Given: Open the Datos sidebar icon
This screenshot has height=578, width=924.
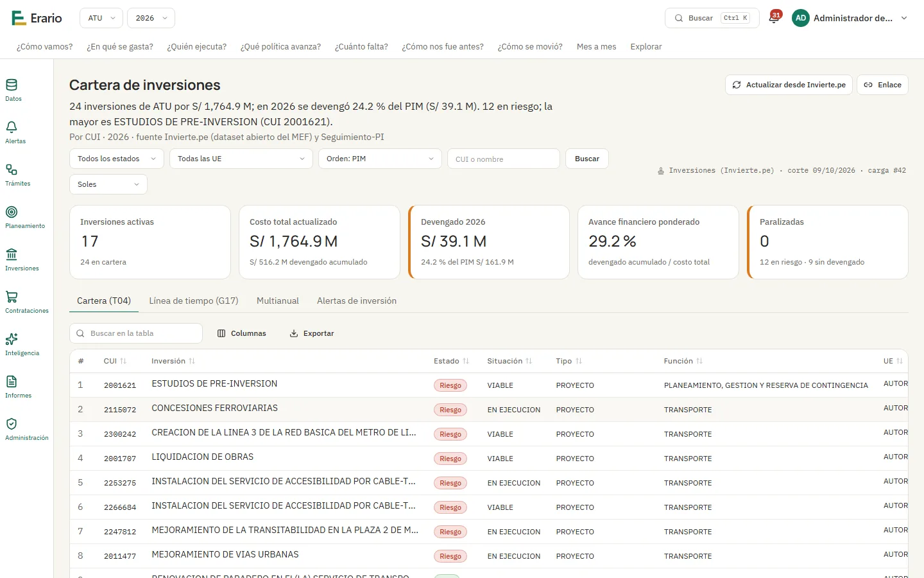Looking at the screenshot, I should click(12, 85).
